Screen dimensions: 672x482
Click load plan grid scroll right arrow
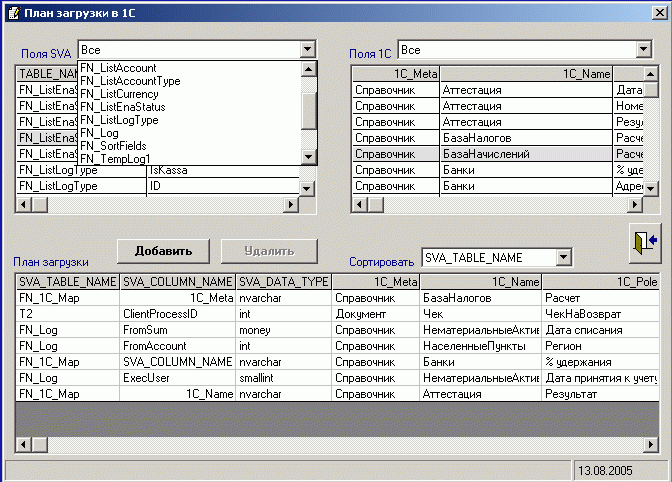point(651,445)
